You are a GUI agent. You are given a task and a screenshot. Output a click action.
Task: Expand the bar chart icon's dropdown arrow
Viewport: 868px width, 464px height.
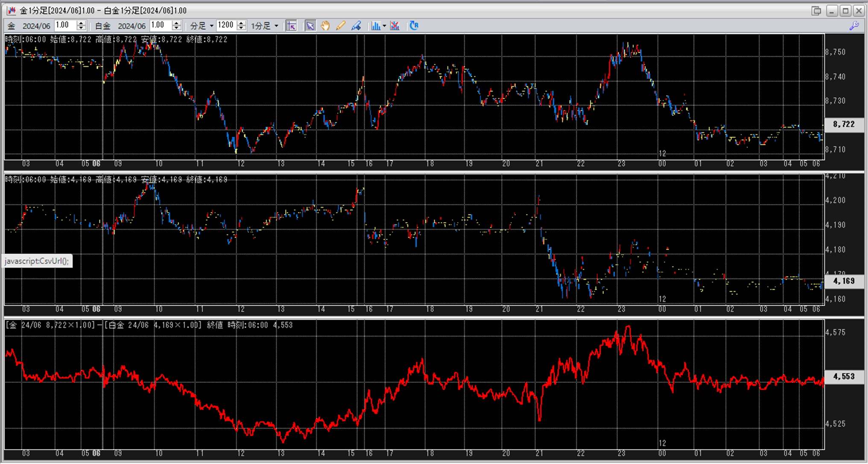coord(384,26)
